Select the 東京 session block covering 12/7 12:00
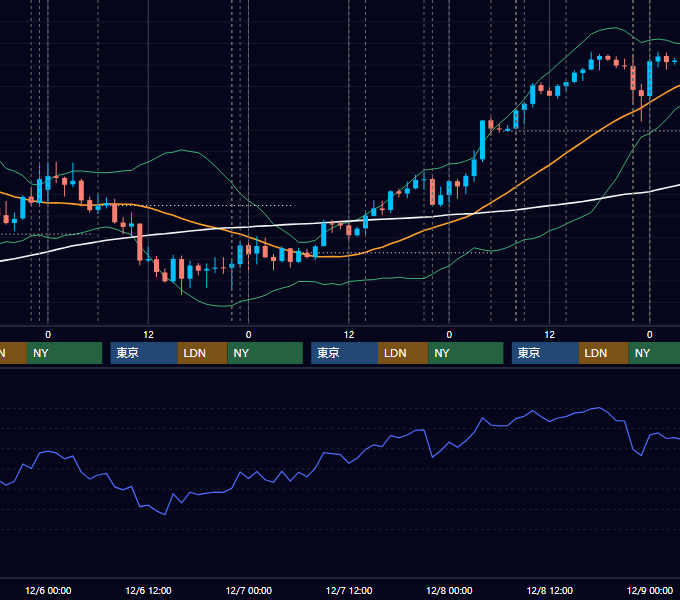Screen dimensions: 680x600 coord(344,353)
